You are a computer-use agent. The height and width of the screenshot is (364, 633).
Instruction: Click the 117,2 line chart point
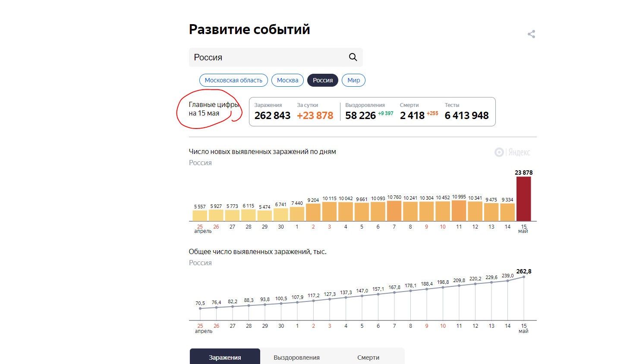coord(313,301)
